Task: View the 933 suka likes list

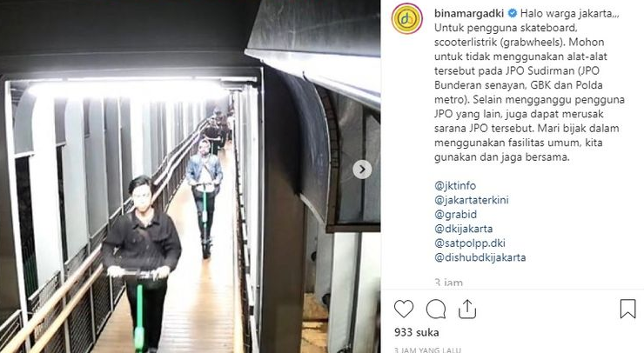Action: coord(417,332)
